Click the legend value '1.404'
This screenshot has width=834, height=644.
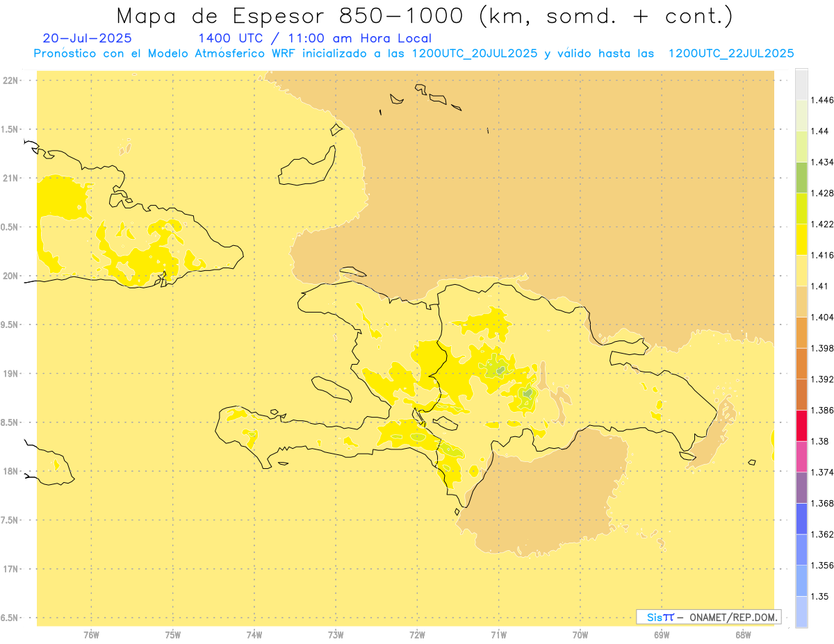[822, 317]
